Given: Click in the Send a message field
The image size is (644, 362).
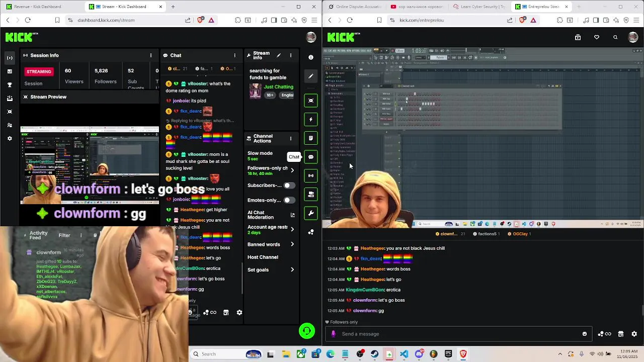Looking at the screenshot, I should [458, 334].
